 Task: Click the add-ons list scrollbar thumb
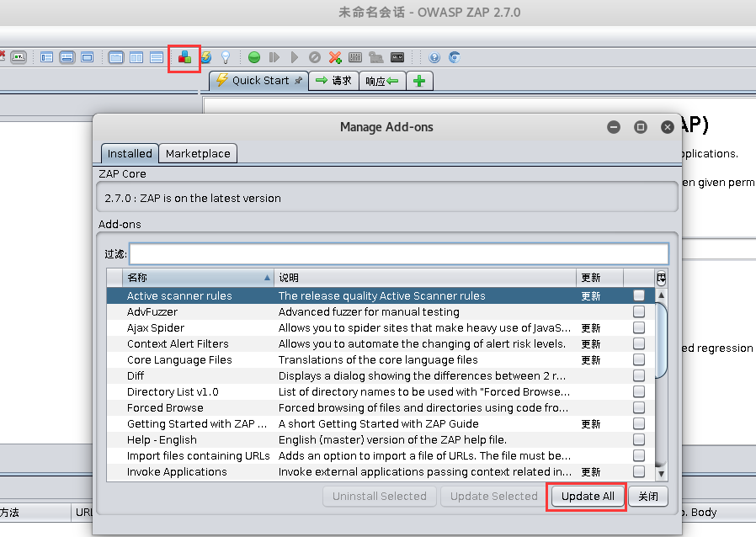661,340
